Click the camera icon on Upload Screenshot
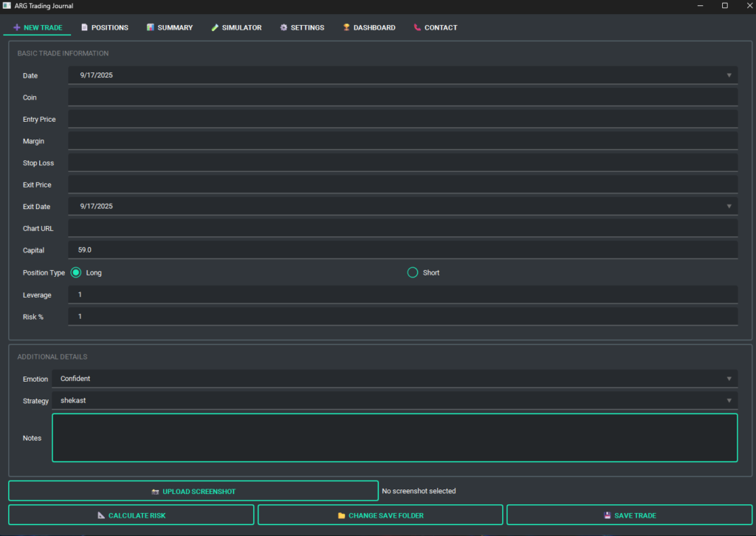Viewport: 756px width, 536px height. pos(155,492)
